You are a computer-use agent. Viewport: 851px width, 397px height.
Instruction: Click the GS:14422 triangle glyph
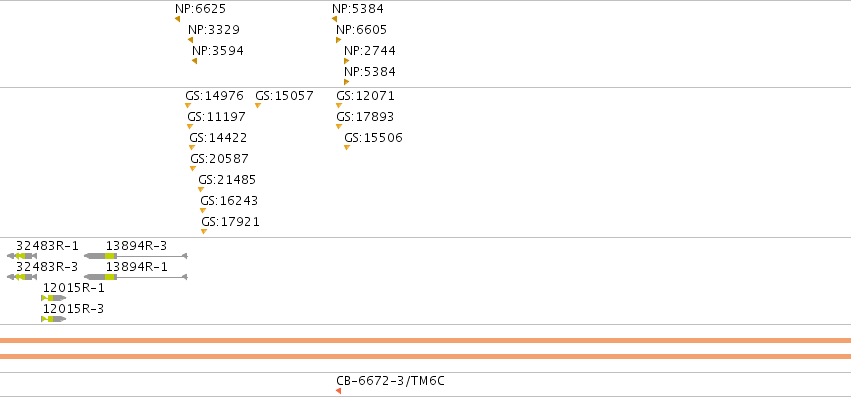(x=192, y=148)
